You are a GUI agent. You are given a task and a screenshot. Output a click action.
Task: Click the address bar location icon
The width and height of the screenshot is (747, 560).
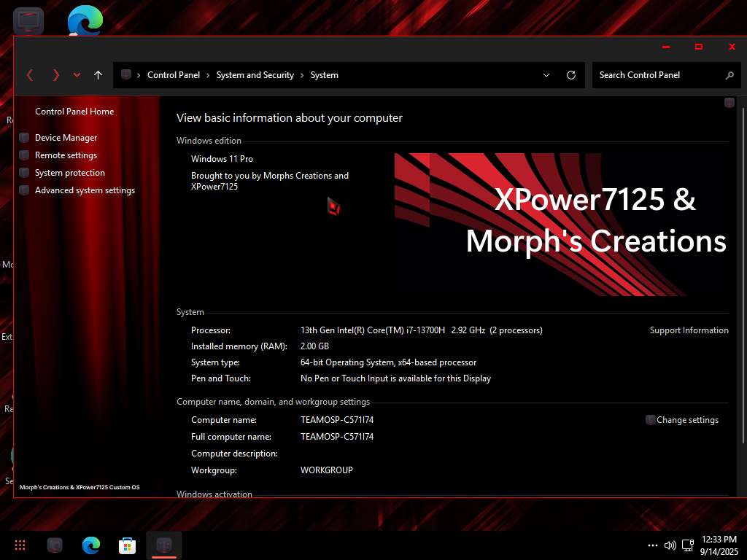click(x=125, y=75)
